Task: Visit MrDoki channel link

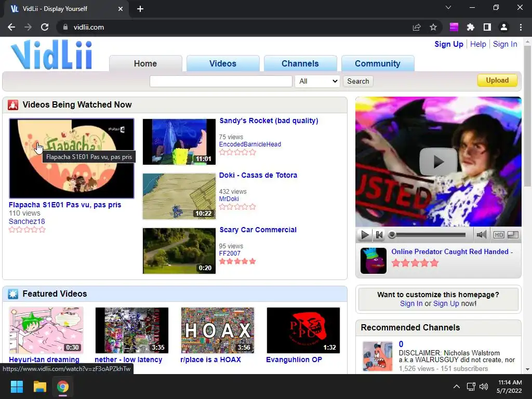Action: (229, 199)
